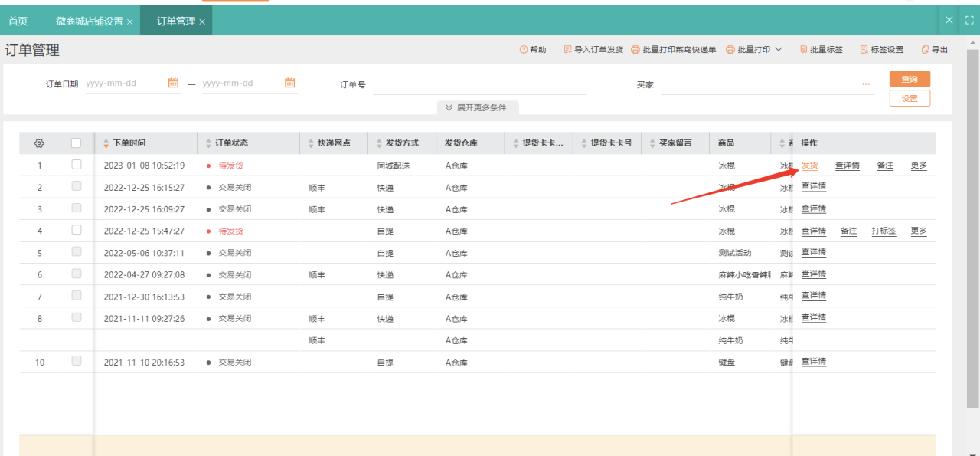Click the 订单号 input field
Viewport: 980px width, 456px height.
click(479, 84)
